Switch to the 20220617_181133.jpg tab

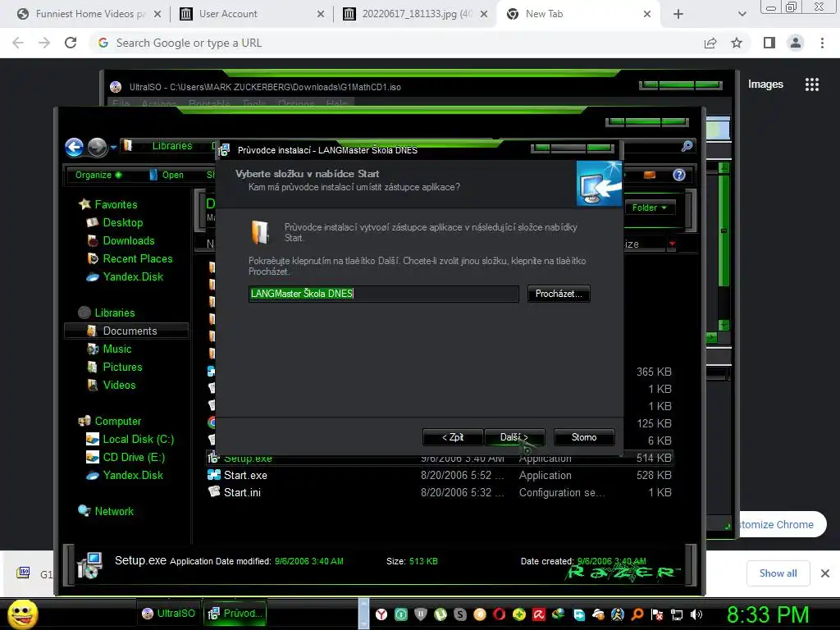click(x=415, y=14)
